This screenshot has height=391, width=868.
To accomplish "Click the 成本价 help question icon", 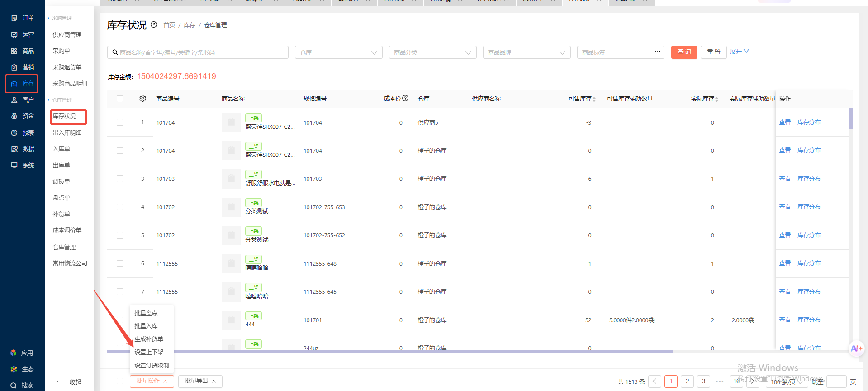I will pos(405,98).
